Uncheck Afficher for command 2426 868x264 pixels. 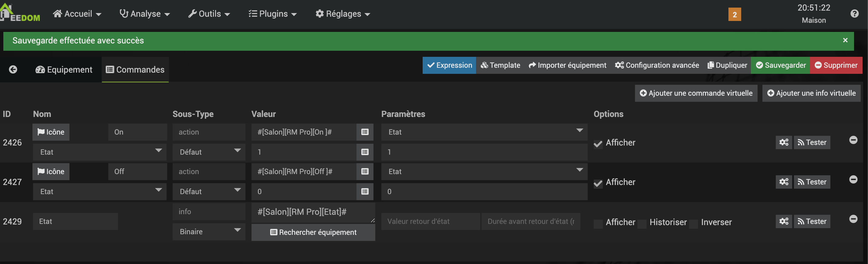pyautogui.click(x=598, y=144)
